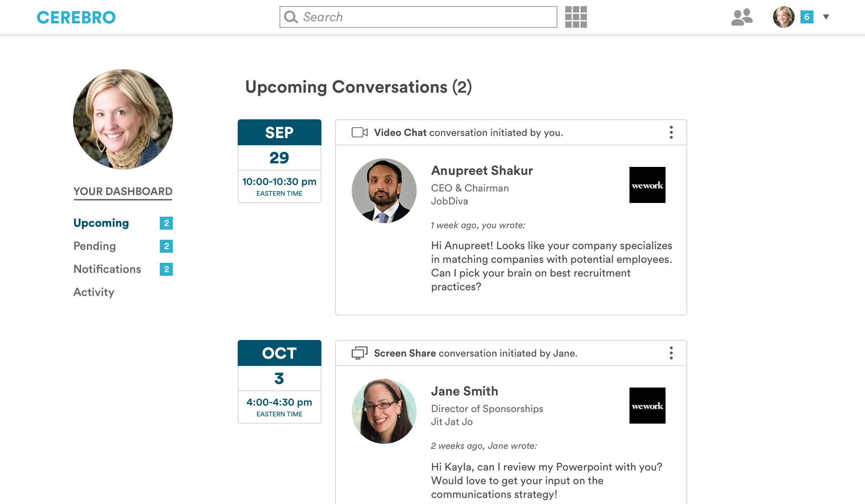Click Jane Smith's profile photo
The width and height of the screenshot is (865, 504).
pyautogui.click(x=384, y=411)
